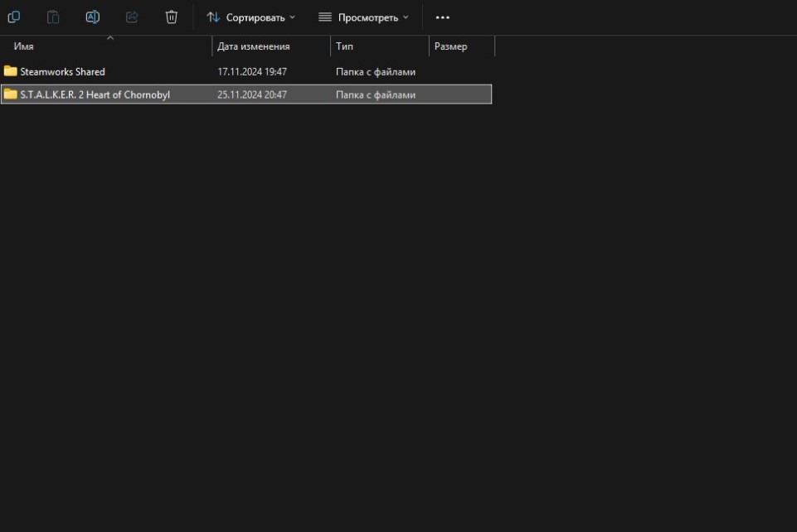This screenshot has height=532, width=797.
Task: Click the Размер column header
Action: tap(450, 46)
